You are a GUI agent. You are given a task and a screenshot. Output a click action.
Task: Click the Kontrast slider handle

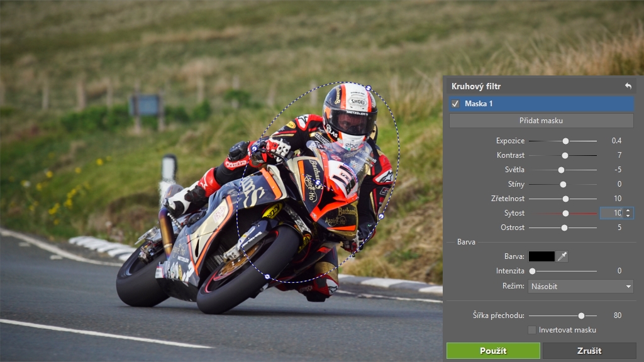tap(565, 155)
